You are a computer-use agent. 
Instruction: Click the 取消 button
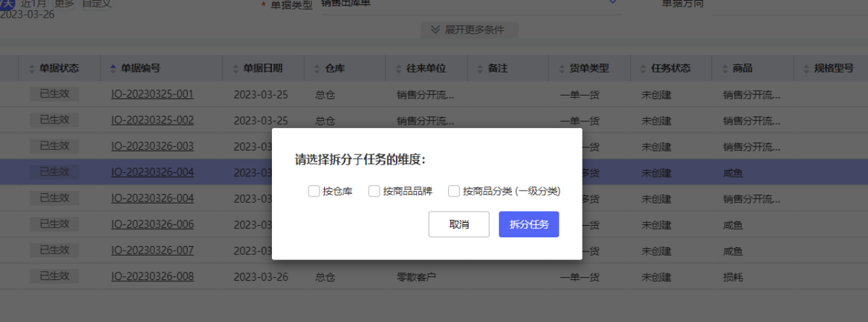(459, 224)
